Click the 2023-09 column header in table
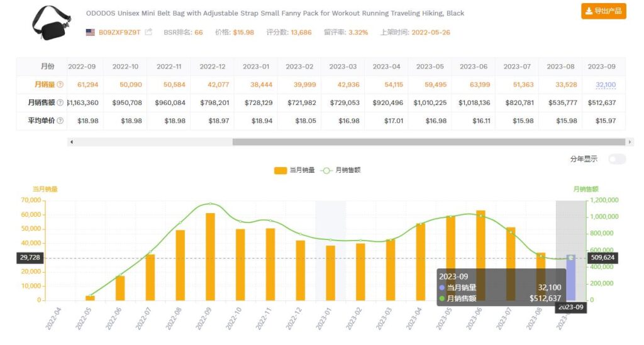The image size is (644, 345). pyautogui.click(x=601, y=67)
